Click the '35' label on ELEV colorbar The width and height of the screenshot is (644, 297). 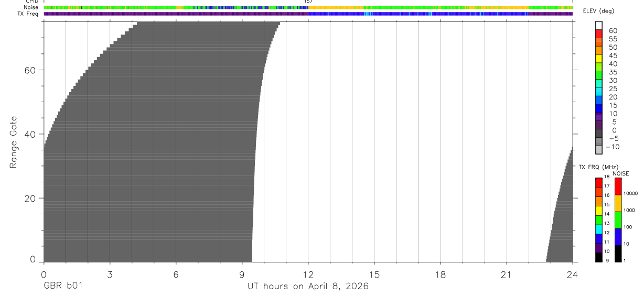613,72
